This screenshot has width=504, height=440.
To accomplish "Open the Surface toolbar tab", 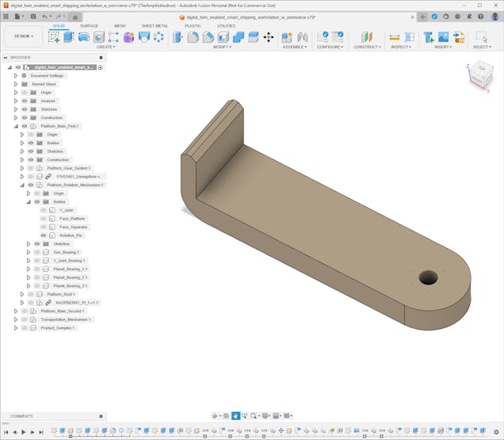I will (x=90, y=25).
